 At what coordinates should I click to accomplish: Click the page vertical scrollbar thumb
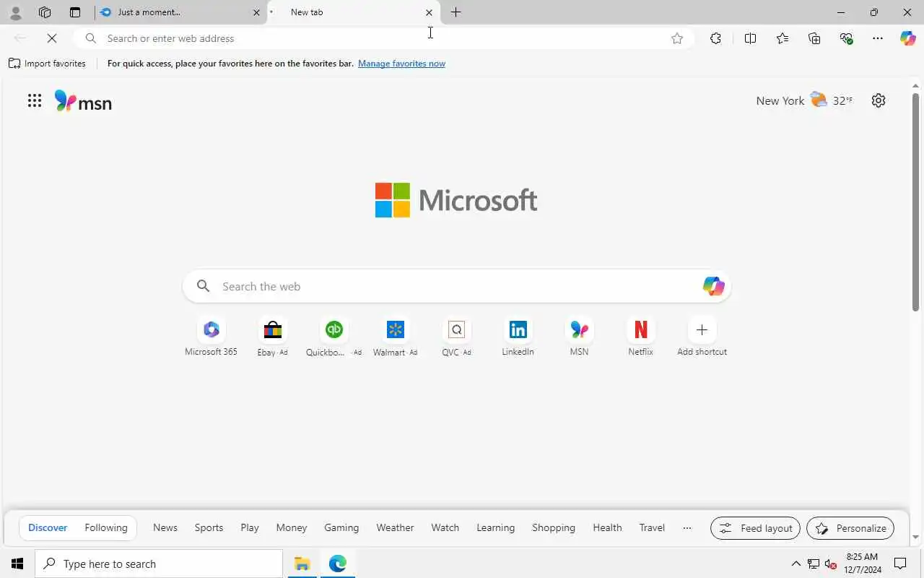(x=915, y=202)
